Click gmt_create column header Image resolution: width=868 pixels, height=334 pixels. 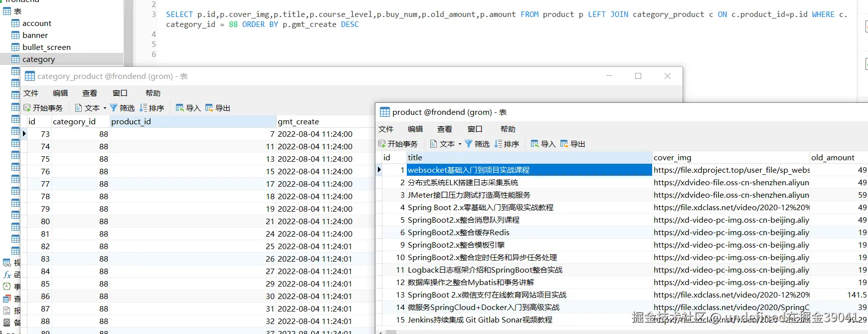[325, 122]
